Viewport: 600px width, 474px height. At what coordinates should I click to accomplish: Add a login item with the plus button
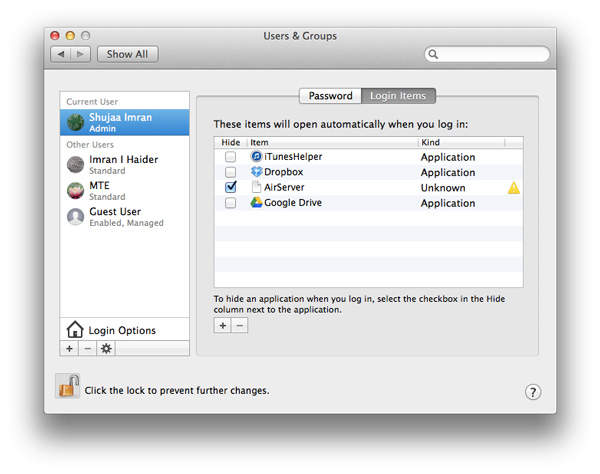[x=222, y=326]
